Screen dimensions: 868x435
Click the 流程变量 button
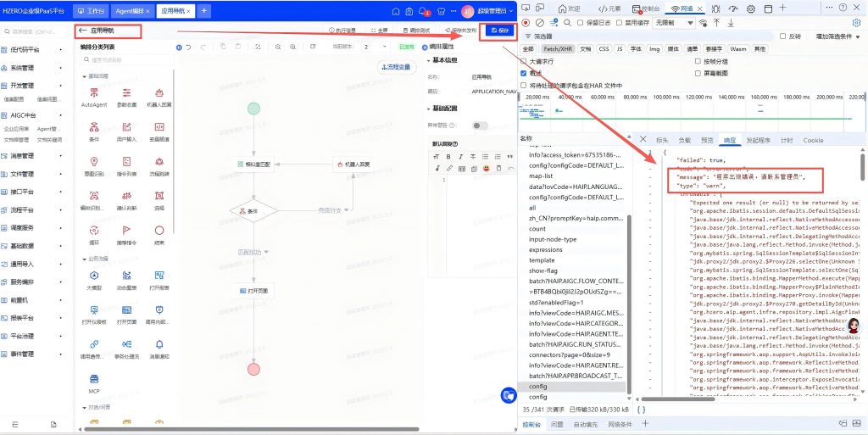point(397,67)
